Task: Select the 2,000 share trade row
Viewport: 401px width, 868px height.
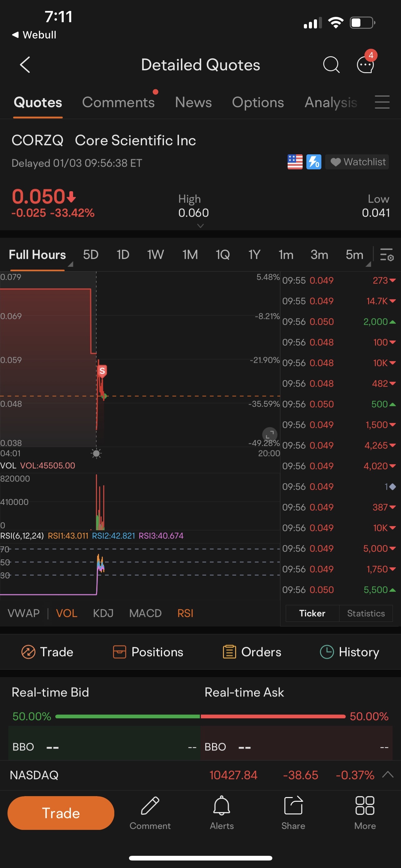Action: point(339,322)
